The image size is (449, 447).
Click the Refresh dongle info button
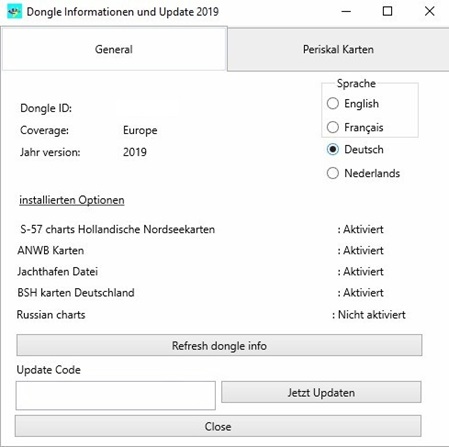[x=219, y=345]
